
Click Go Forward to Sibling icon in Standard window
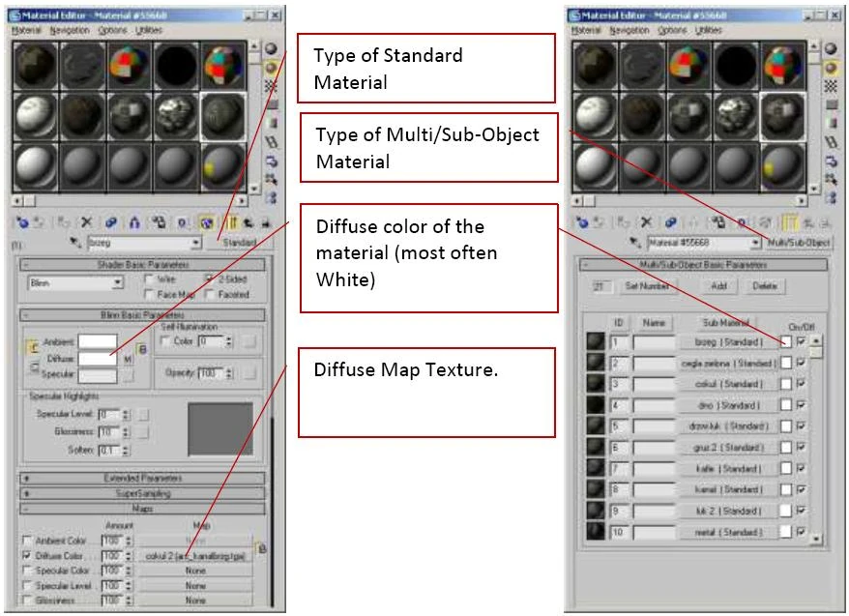coord(265,222)
